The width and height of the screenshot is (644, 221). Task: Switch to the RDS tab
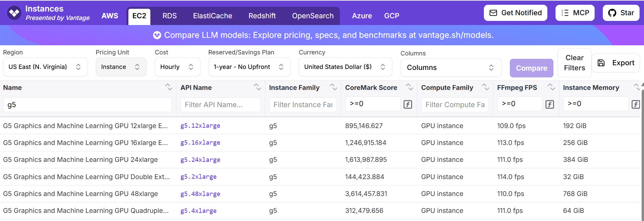(170, 16)
